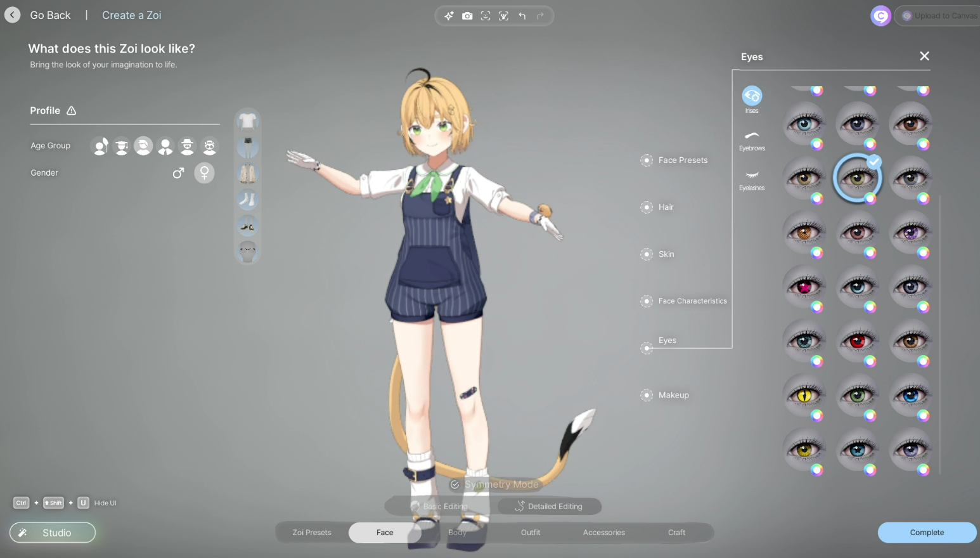This screenshot has height=558, width=980.
Task: Open the Studio button
Action: [53, 533]
